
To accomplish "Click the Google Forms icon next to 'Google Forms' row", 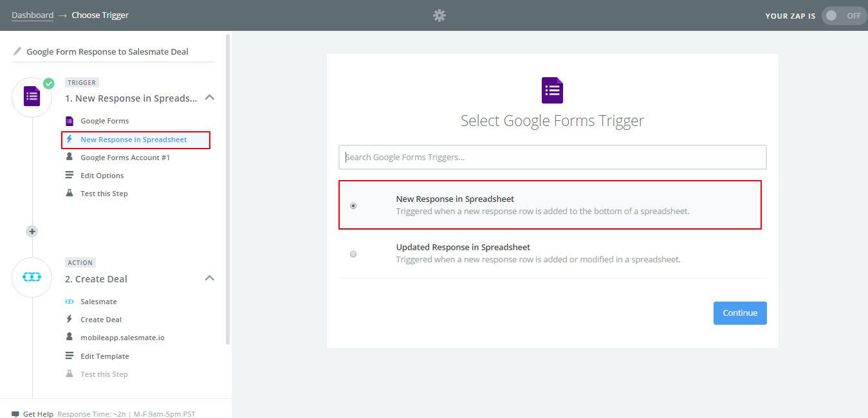I will point(69,121).
